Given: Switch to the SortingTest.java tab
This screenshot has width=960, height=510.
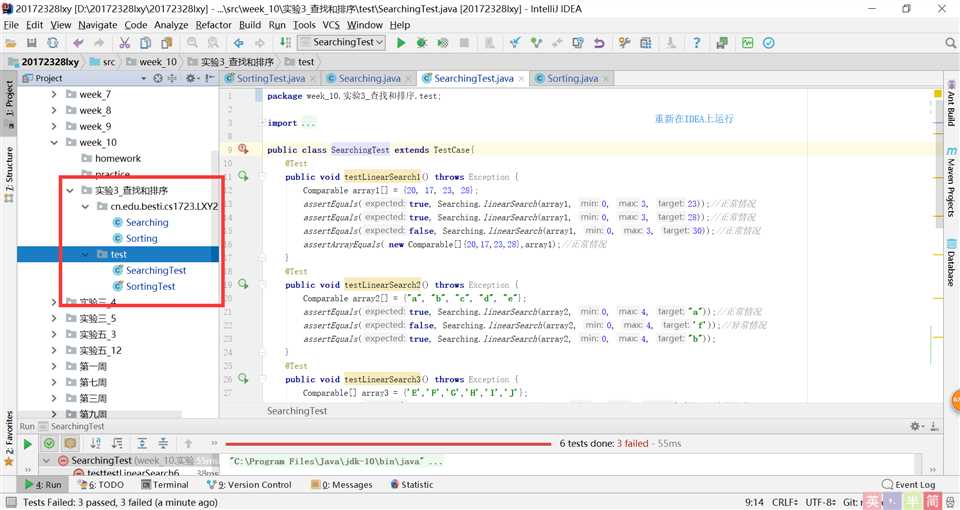Looking at the screenshot, I should [x=271, y=78].
